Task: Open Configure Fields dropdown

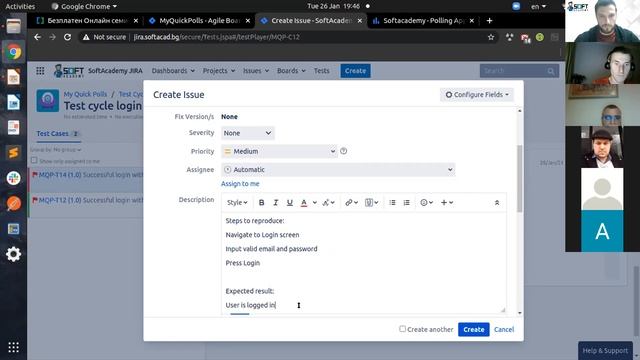Action: pyautogui.click(x=477, y=95)
